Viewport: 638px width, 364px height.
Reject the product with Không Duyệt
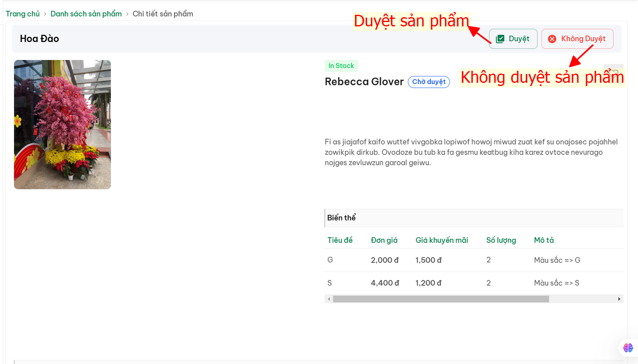point(577,39)
